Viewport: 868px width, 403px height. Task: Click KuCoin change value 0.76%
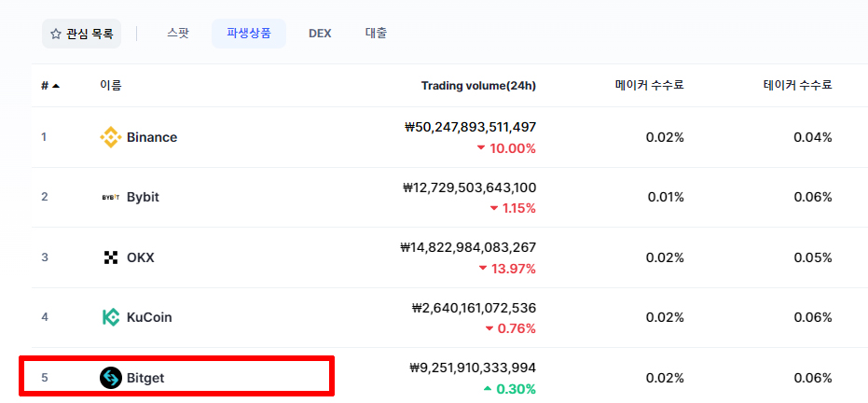pyautogui.click(x=517, y=328)
